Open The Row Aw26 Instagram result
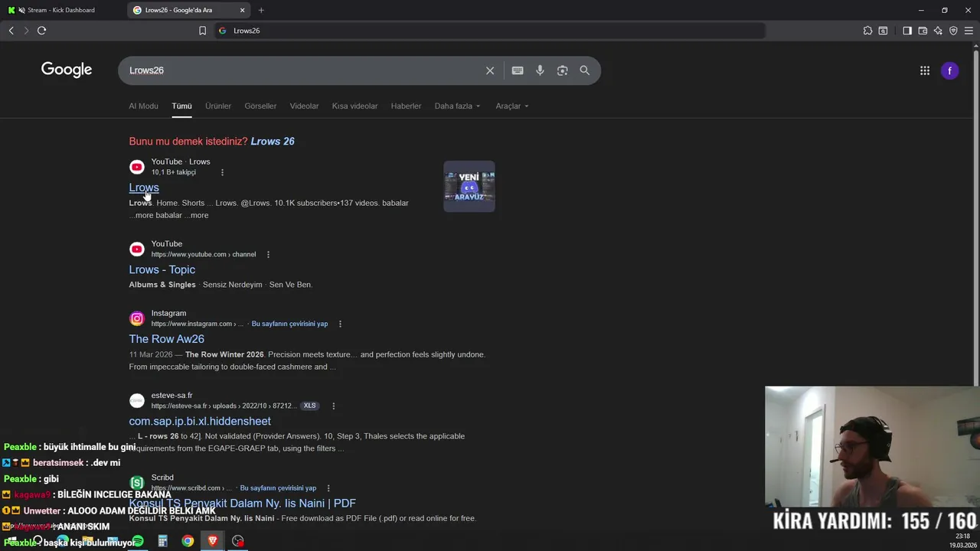 pyautogui.click(x=167, y=339)
